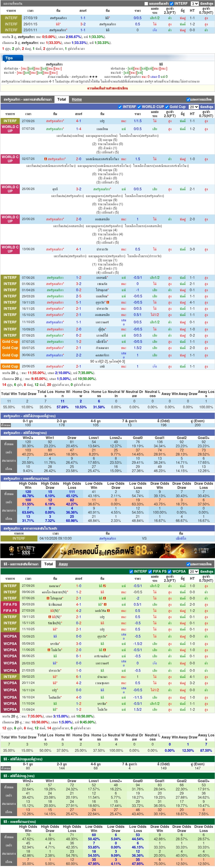Tick the ผลบอลทีมเหย้า checkbox in head-to-head header
This screenshot has width=215, height=868.
(146, 4)
